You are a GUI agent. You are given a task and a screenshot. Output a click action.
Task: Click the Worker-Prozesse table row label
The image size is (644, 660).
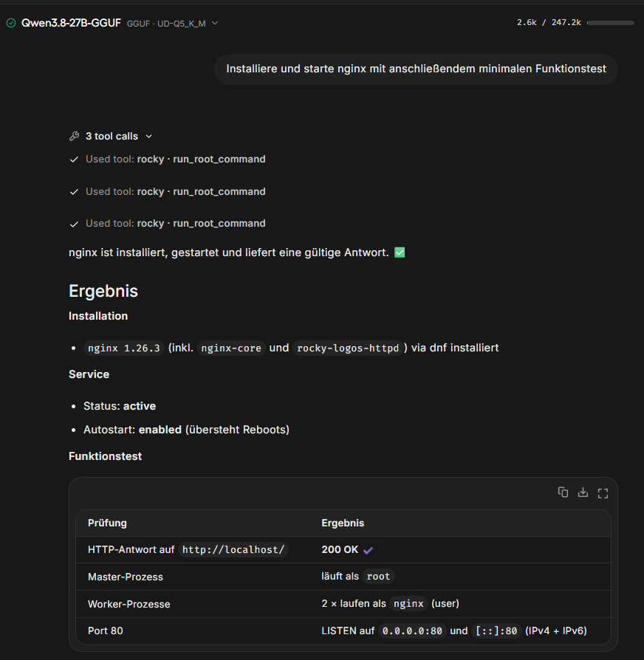[129, 605]
